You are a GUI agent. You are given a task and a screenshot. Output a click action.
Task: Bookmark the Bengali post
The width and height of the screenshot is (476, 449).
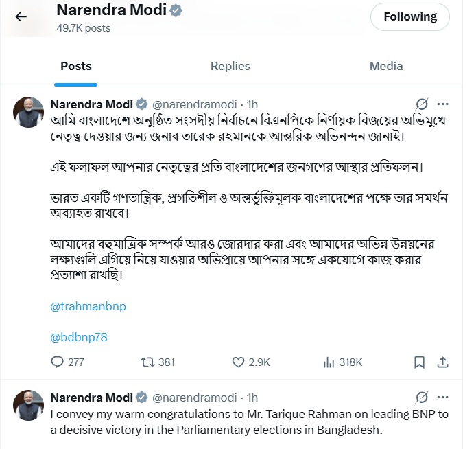coord(419,362)
